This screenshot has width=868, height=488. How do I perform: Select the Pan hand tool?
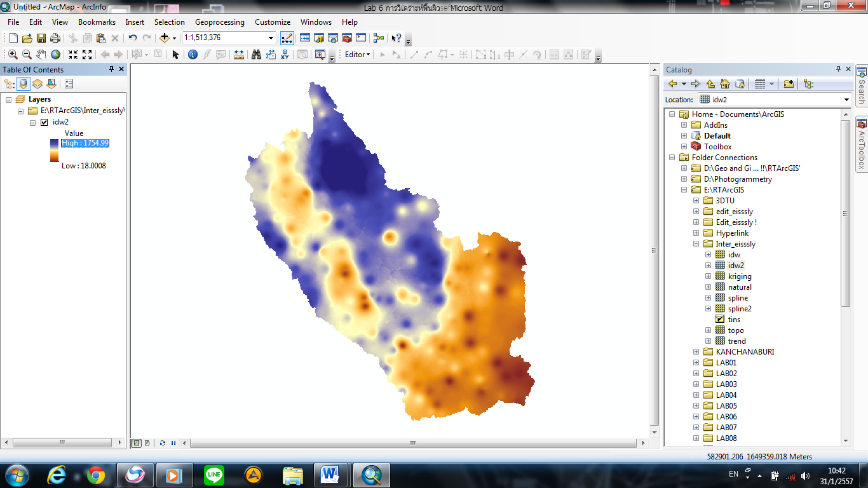coord(41,55)
